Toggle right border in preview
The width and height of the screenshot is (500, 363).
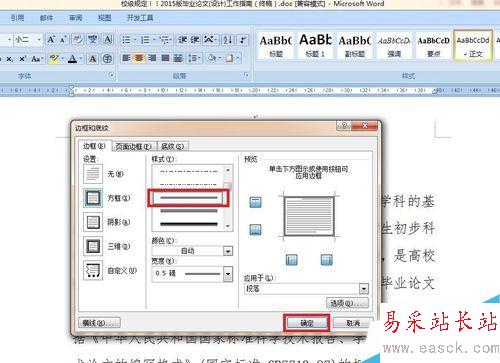327,260
